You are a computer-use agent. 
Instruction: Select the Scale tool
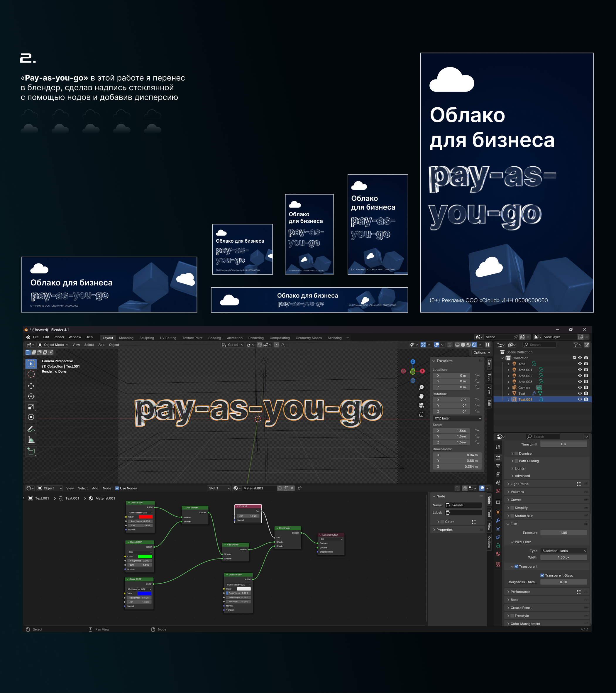tap(31, 407)
